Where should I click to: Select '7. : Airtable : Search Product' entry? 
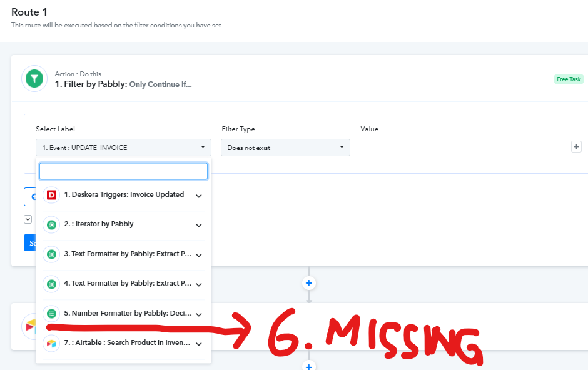(x=123, y=343)
